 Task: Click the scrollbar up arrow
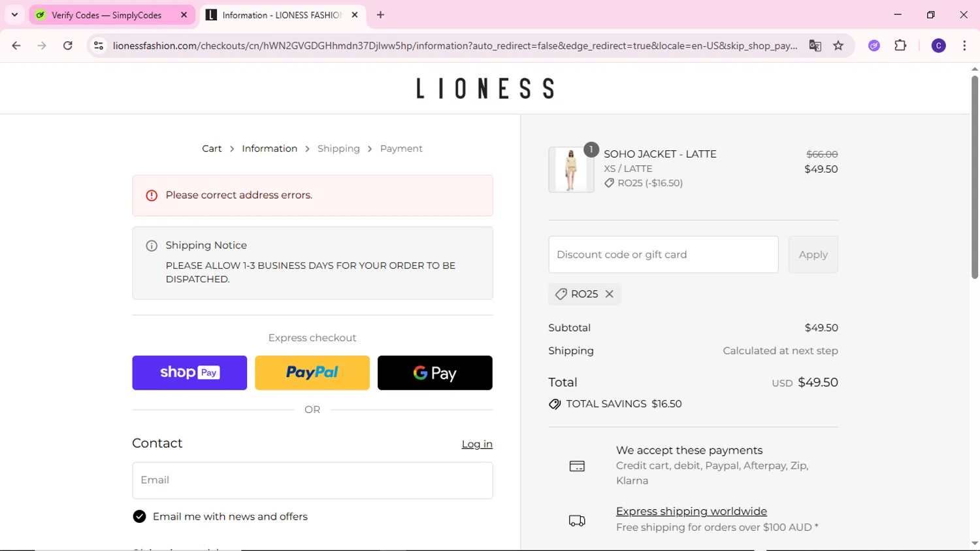[x=974, y=69]
